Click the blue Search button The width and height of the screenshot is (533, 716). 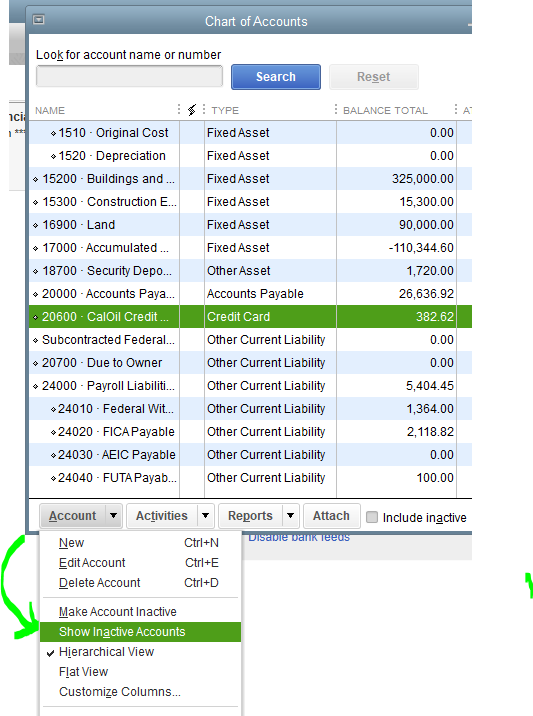point(276,77)
